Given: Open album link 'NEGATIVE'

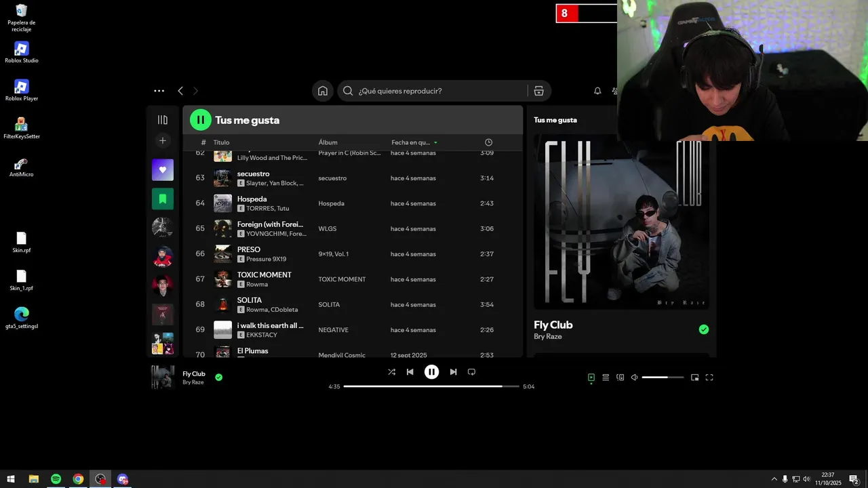Looking at the screenshot, I should click(334, 330).
